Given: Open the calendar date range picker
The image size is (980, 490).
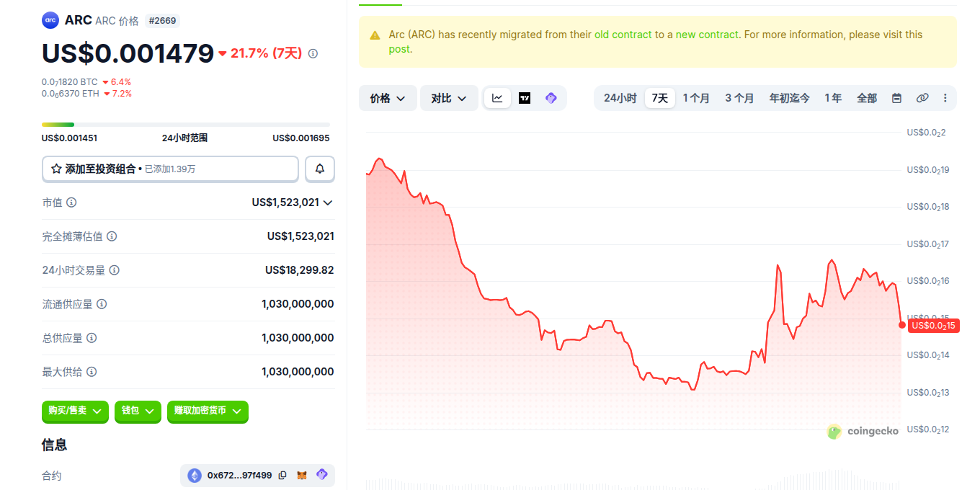Looking at the screenshot, I should (896, 98).
